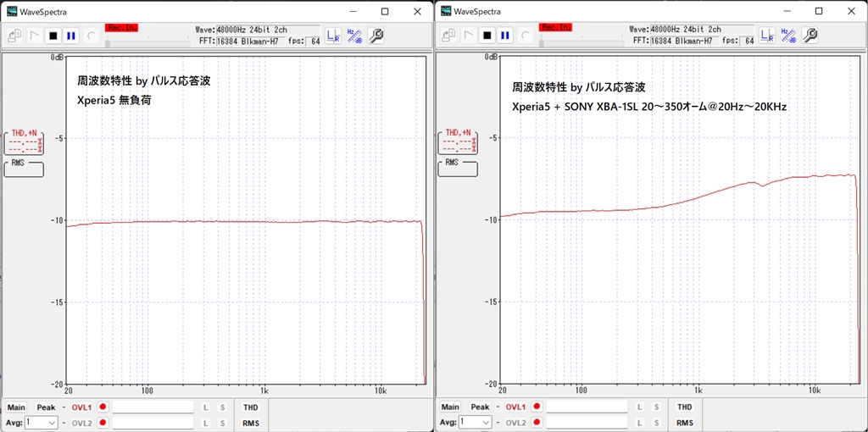Click the RMS display box in right window
The image size is (868, 432).
tap(457, 169)
